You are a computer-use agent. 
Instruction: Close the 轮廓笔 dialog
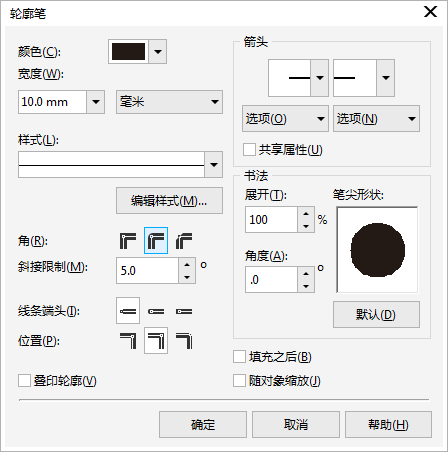[430, 12]
